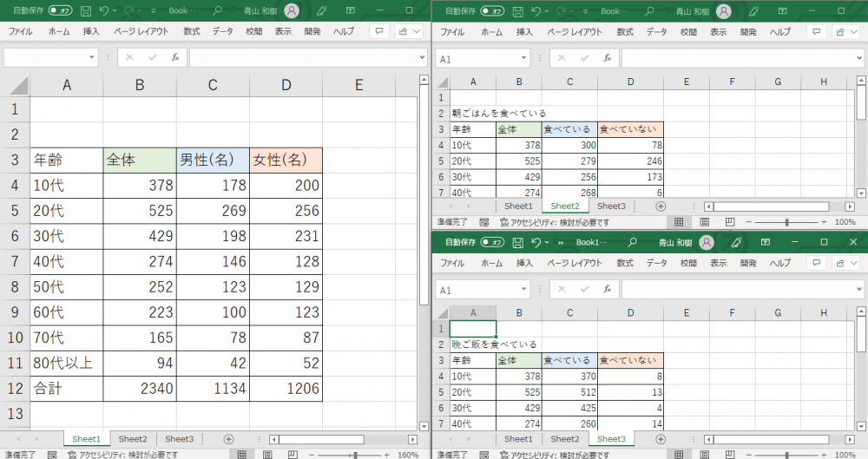Expand Name Box dropdown in top-right window
Screen dimensions: 868x459
(523, 57)
